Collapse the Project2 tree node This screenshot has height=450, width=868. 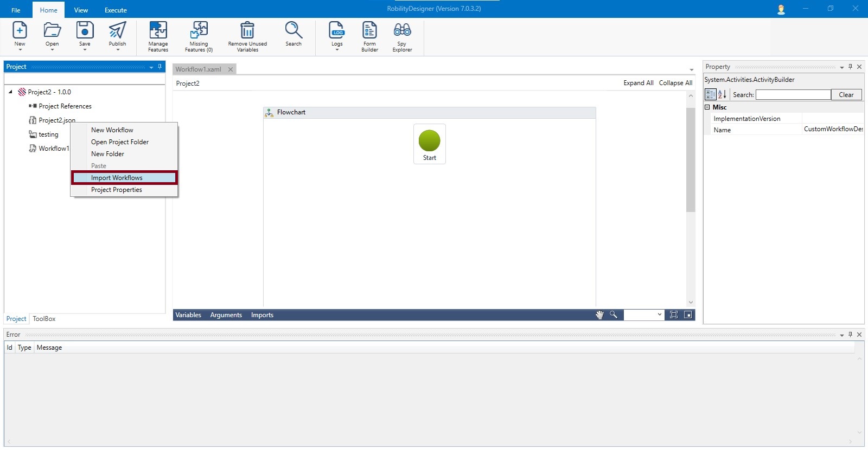[11, 92]
